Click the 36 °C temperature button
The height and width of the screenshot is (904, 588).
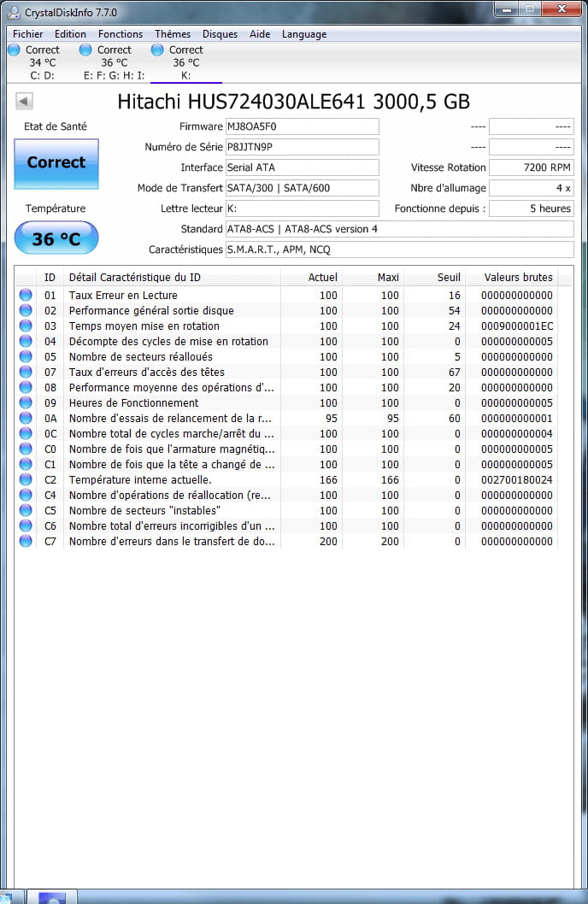56,238
